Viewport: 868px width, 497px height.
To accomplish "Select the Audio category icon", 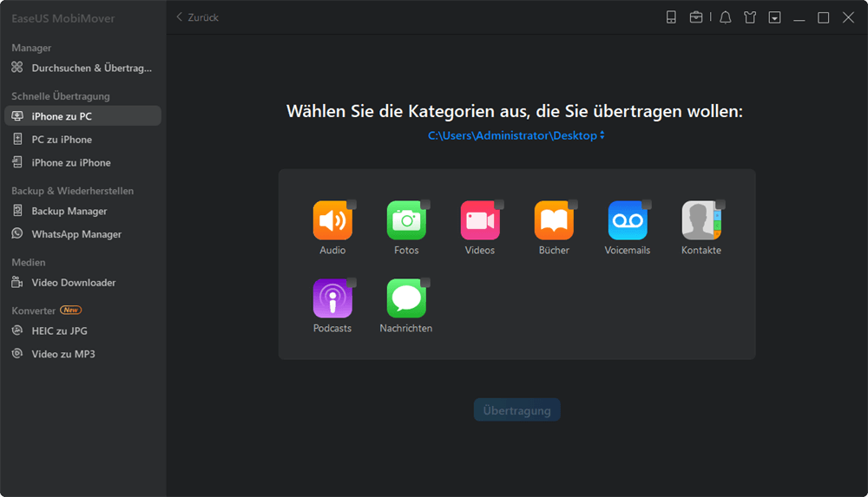I will click(x=332, y=220).
